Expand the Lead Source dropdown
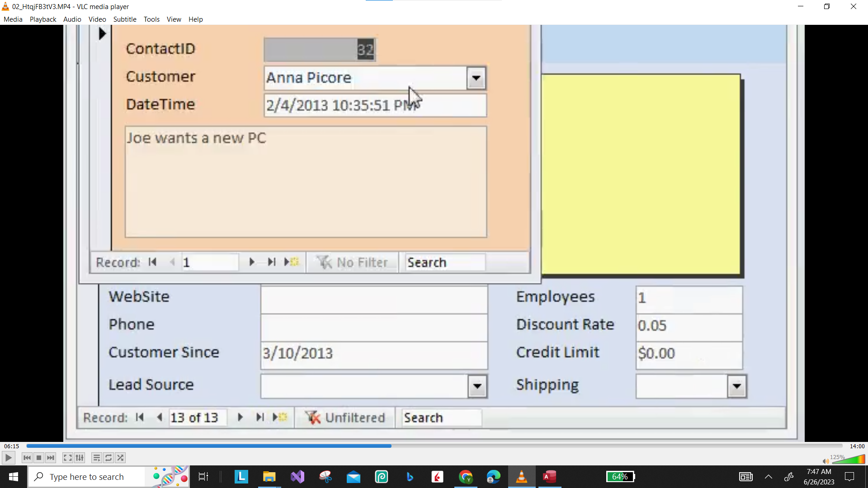Image resolution: width=868 pixels, height=488 pixels. 477,386
